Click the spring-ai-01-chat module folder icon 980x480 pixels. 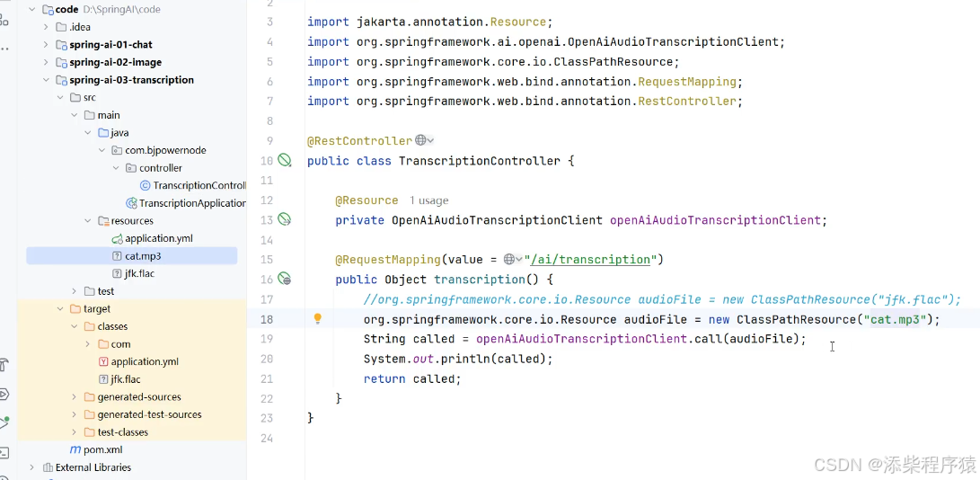61,45
